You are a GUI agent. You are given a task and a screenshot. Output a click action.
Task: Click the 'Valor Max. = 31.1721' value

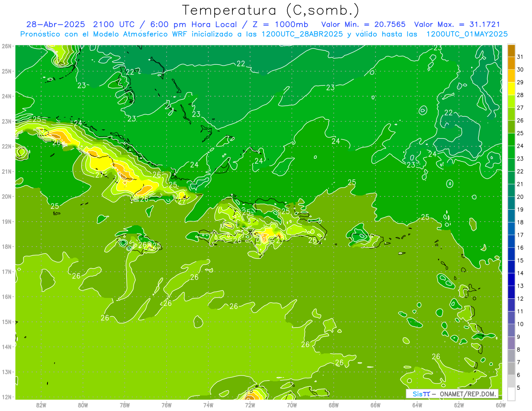[457, 24]
